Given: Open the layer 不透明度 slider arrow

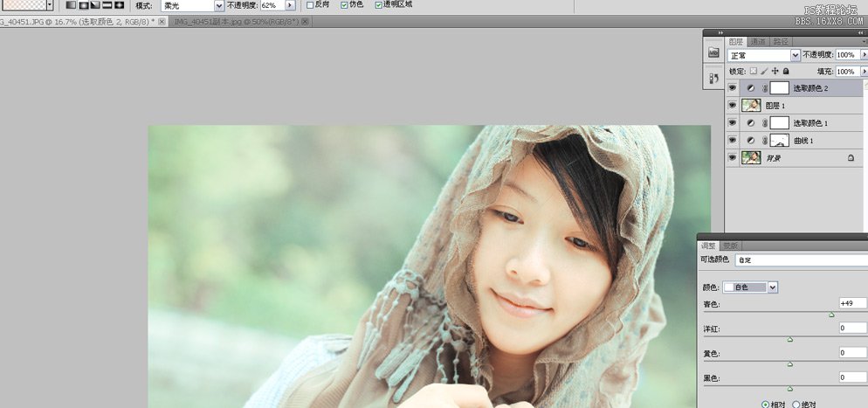Looking at the screenshot, I should point(865,55).
